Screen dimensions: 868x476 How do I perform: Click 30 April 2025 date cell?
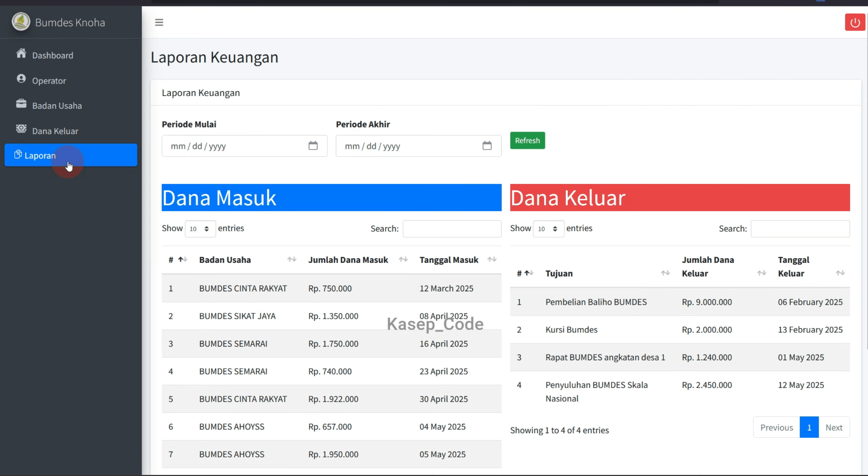444,399
